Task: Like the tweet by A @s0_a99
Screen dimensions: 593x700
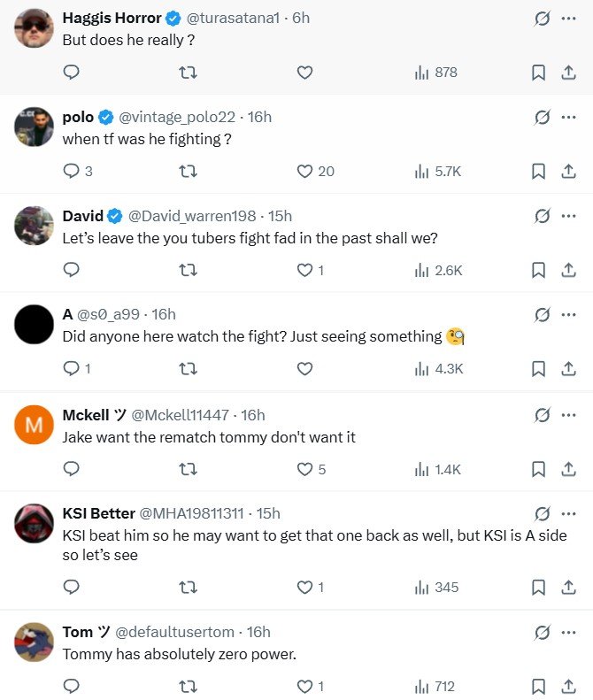Action: [x=305, y=369]
